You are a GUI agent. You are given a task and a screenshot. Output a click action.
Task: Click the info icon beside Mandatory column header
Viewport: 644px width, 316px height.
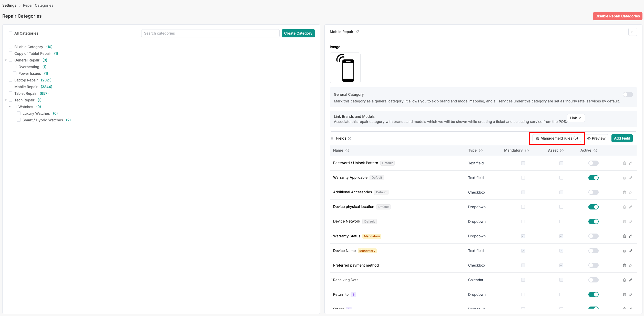(527, 151)
